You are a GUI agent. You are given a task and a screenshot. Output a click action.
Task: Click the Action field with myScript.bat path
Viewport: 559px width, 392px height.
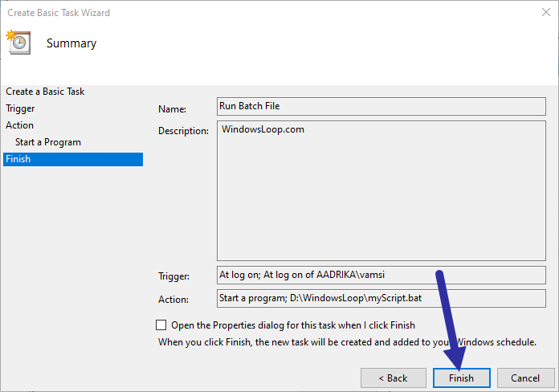(x=382, y=298)
